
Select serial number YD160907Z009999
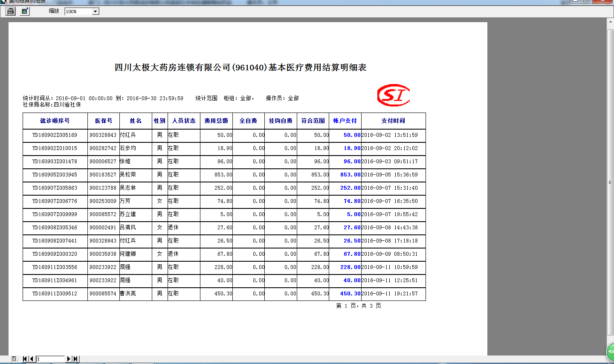pos(55,214)
